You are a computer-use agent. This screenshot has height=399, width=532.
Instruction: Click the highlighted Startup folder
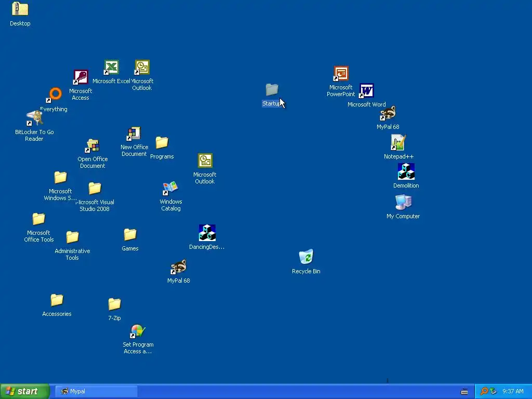[272, 90]
